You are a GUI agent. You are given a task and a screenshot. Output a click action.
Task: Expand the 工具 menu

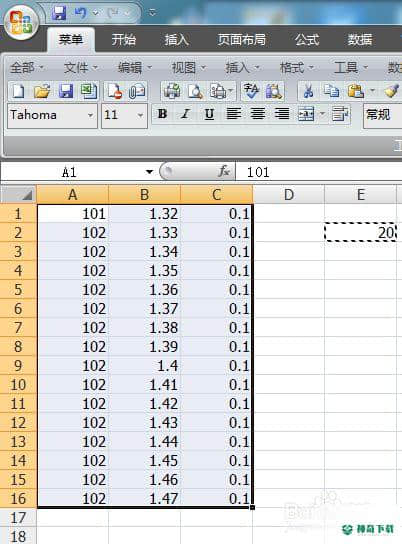(x=350, y=67)
